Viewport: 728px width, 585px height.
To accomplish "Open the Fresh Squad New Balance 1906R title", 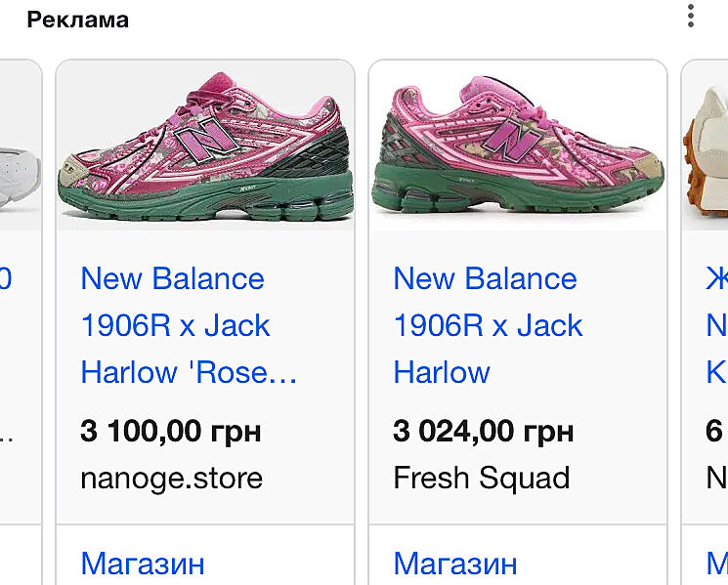I will pos(488,325).
